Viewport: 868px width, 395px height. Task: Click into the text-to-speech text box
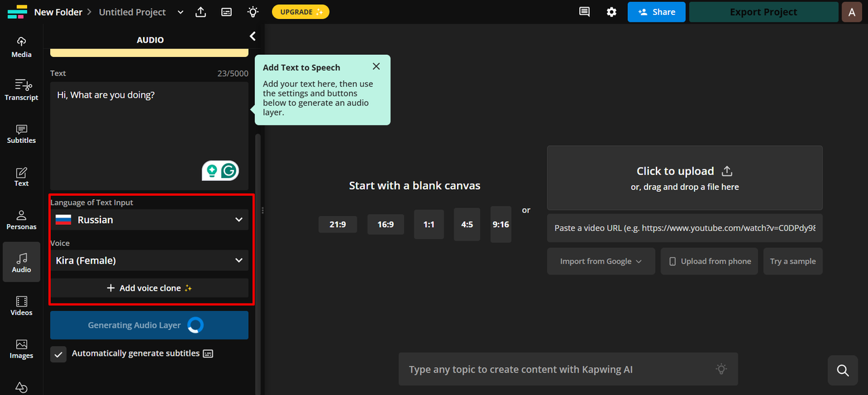149,136
